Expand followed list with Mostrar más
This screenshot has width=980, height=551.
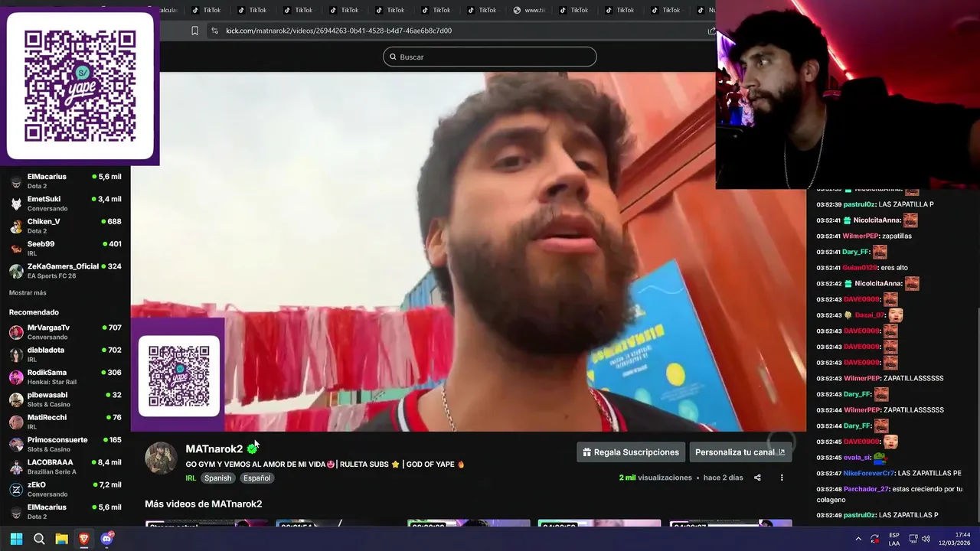pyautogui.click(x=28, y=293)
